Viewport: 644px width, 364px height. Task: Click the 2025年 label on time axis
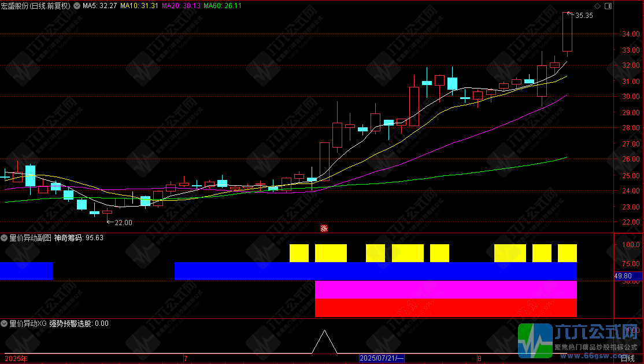16,359
